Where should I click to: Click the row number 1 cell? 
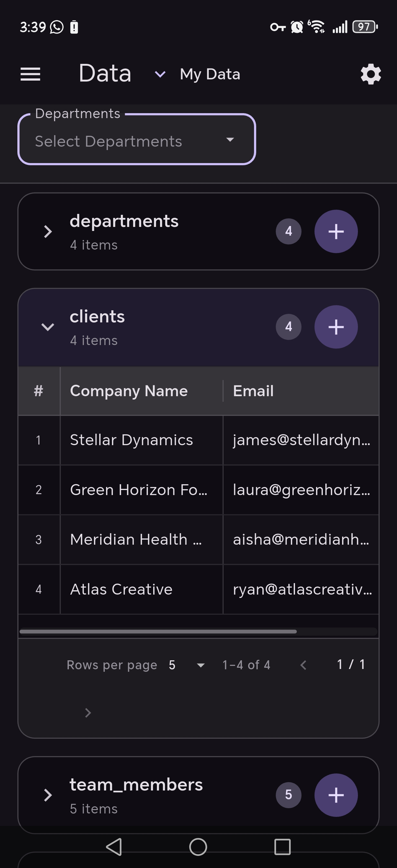(38, 440)
